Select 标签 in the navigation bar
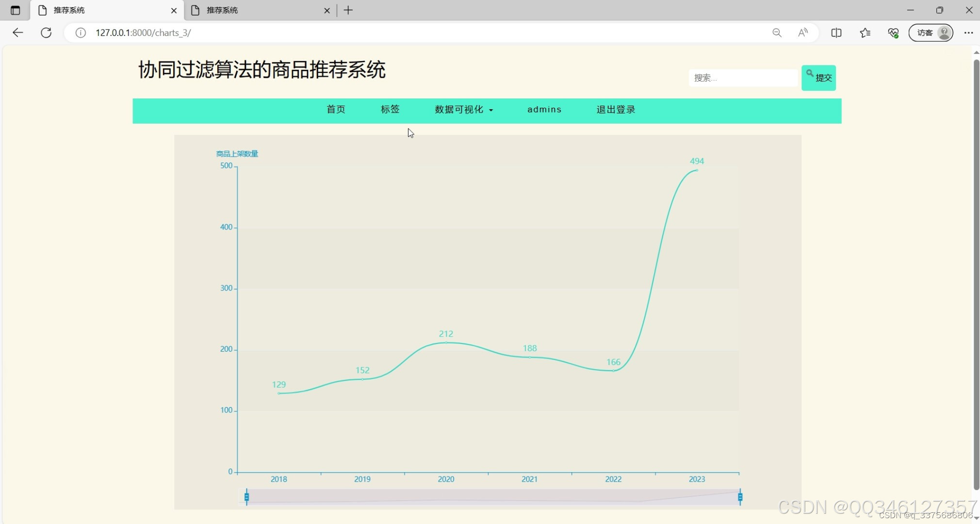The width and height of the screenshot is (980, 524). pos(390,110)
